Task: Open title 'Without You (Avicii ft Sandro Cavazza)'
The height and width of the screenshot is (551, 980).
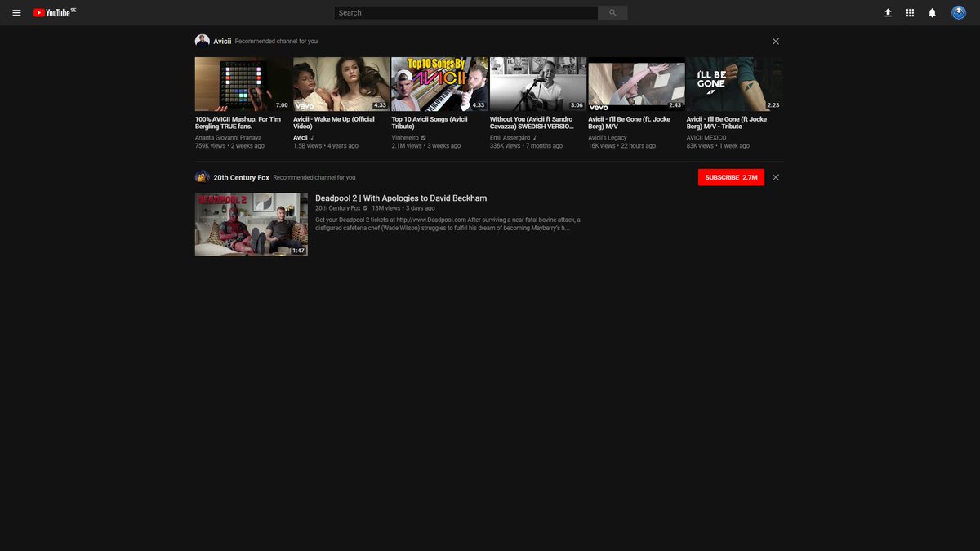Action: click(x=532, y=122)
